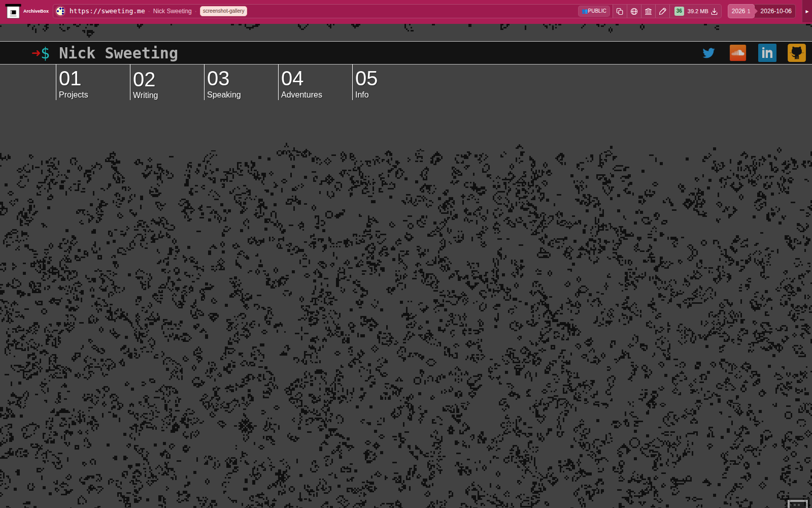Click the globe icon in ArchiveBox bar

[634, 11]
